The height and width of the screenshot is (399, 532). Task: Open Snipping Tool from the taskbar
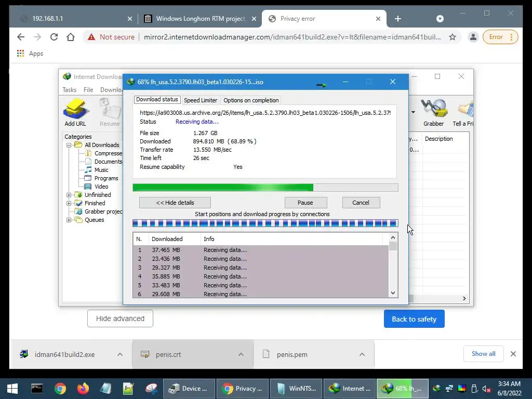(x=151, y=389)
